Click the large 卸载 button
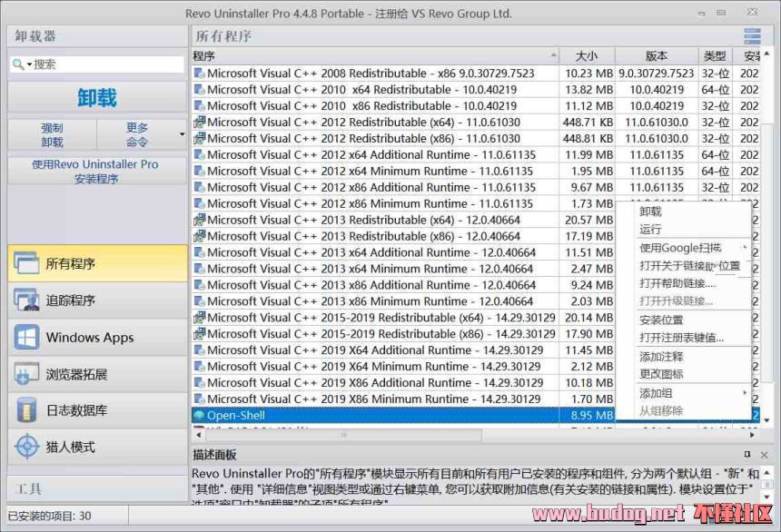The image size is (781, 532). pyautogui.click(x=97, y=98)
